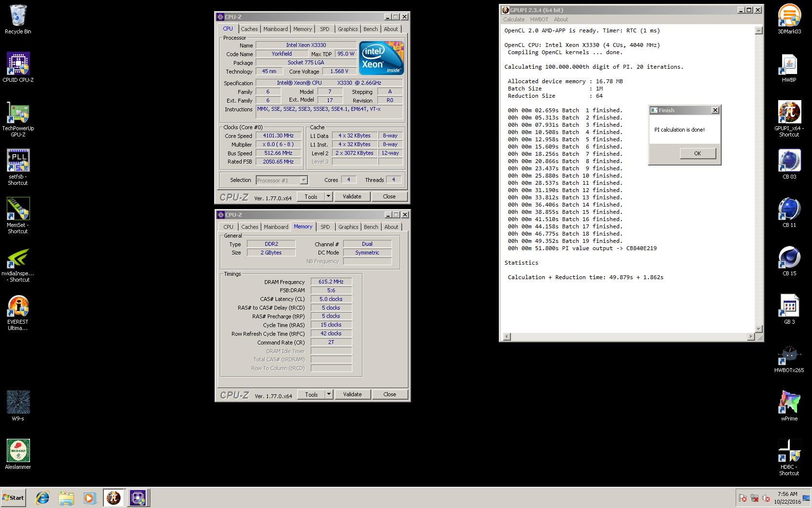Launch Windows Media Player from taskbar
Screen dimensions: 812x508
pyautogui.click(x=89, y=498)
